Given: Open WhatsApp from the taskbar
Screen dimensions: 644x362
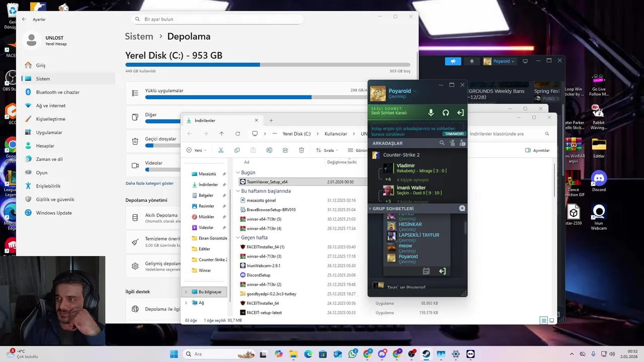Looking at the screenshot, I should click(x=352, y=354).
